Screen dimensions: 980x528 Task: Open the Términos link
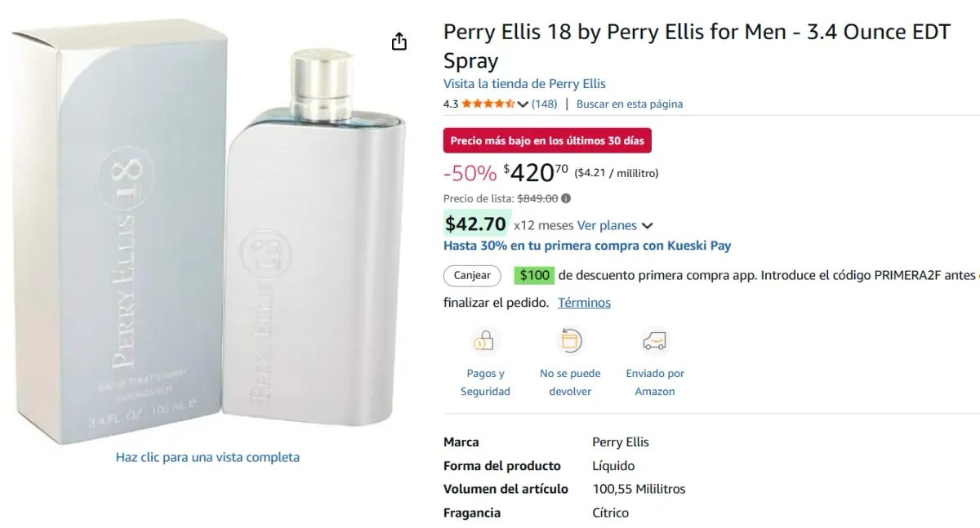pos(584,302)
